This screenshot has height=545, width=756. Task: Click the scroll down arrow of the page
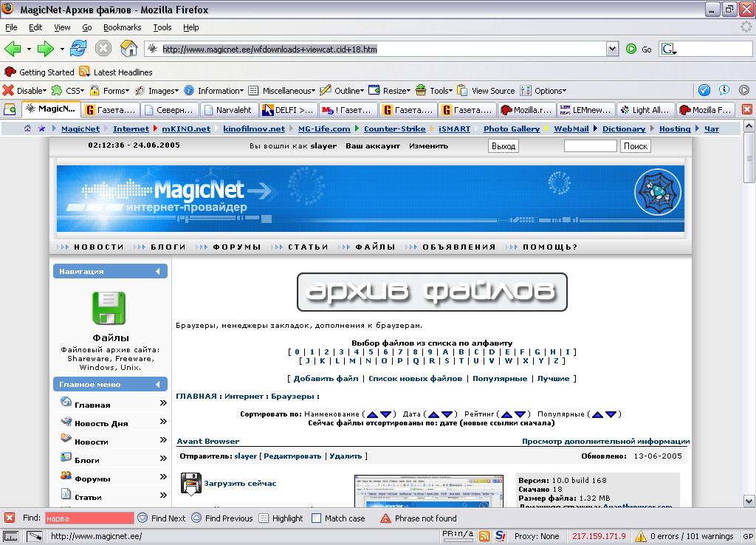[749, 501]
